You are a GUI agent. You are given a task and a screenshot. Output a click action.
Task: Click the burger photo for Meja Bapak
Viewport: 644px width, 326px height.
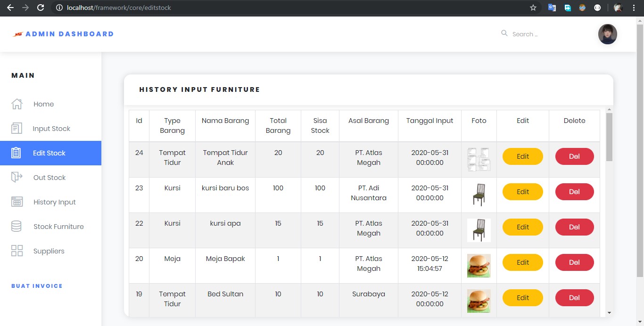coord(479,266)
